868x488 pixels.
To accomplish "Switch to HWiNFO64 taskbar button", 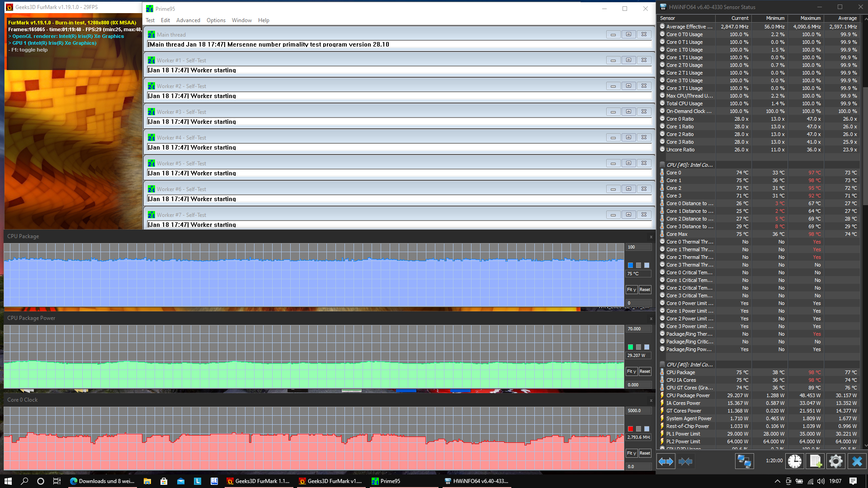I will point(477,481).
